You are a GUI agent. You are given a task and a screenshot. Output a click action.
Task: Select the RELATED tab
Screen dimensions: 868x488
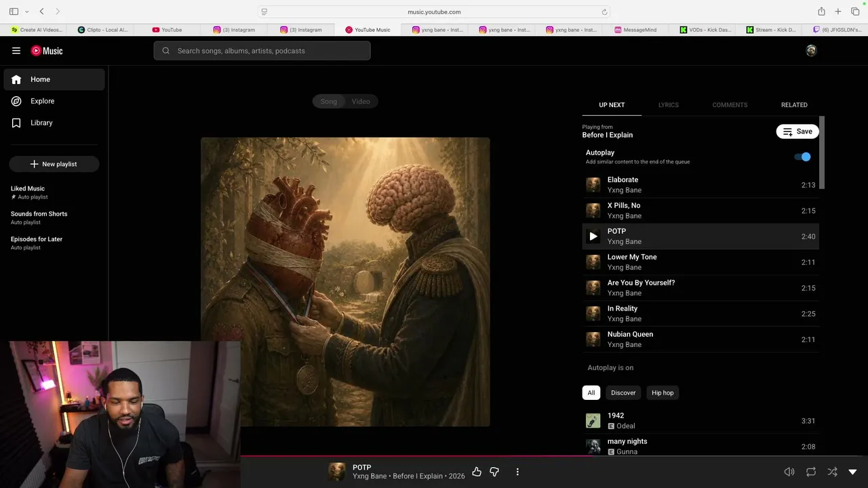tap(794, 105)
